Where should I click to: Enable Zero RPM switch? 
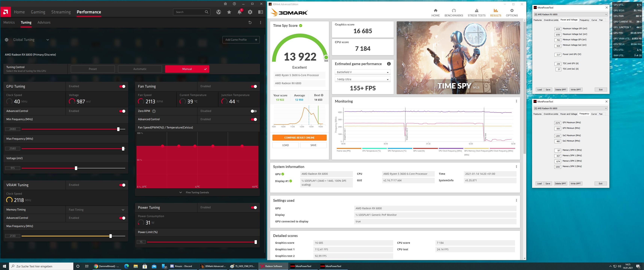point(254,111)
